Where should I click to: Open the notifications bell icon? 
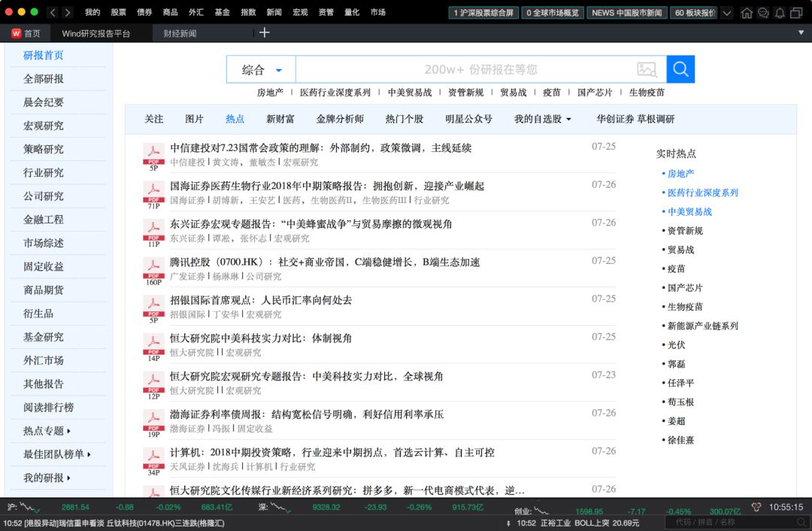780,12
